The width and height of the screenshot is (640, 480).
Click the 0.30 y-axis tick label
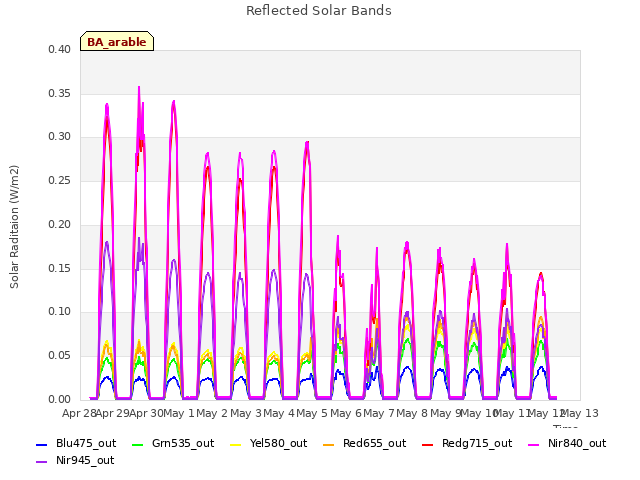pos(60,137)
